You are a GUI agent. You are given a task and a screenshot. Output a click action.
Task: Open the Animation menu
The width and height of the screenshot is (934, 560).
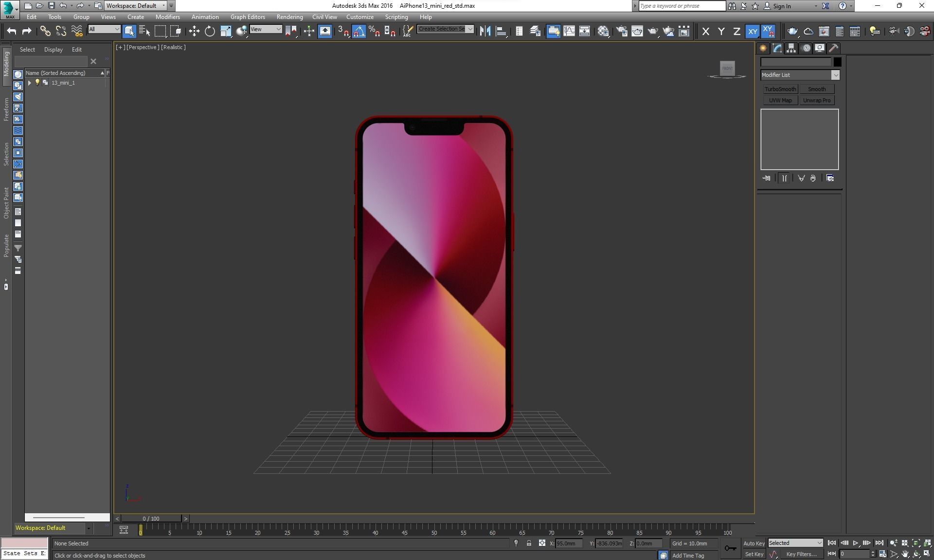click(x=205, y=17)
